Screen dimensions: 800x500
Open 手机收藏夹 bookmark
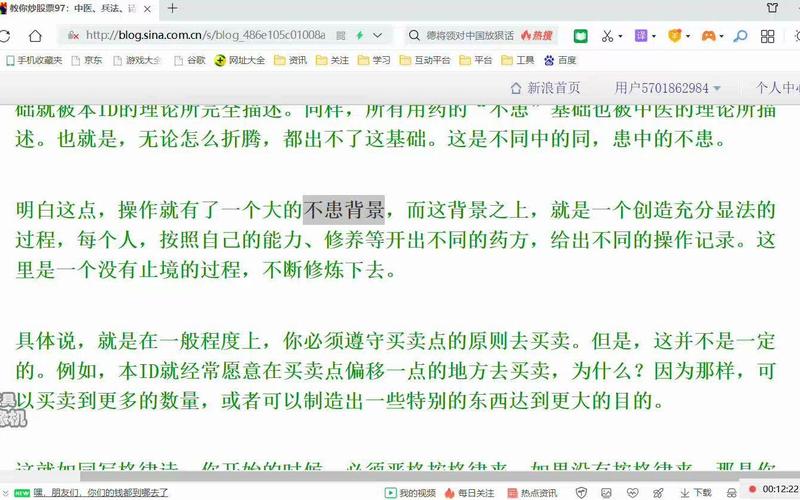click(34, 60)
